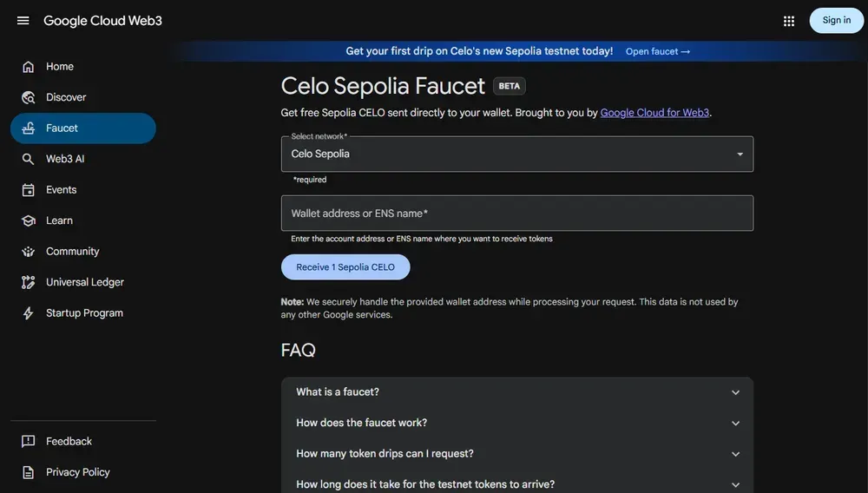Expand "How does the faucet work?" question

point(516,424)
